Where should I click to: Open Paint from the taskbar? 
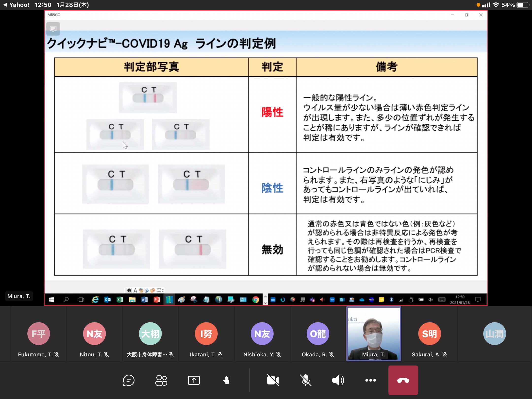[182, 300]
